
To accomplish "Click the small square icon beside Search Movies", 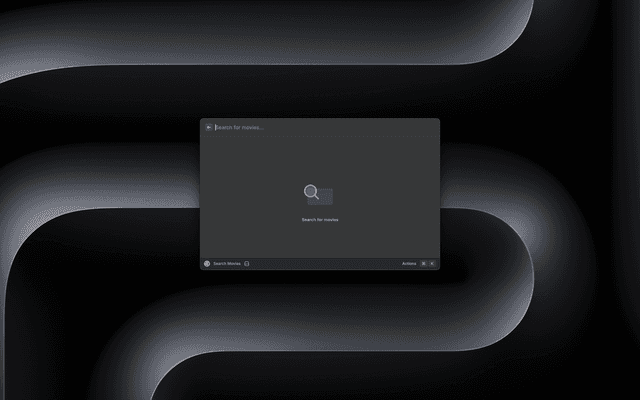I will point(247,264).
